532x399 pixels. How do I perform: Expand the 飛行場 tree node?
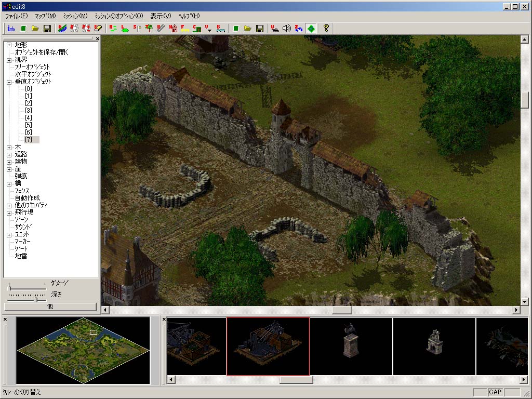coord(9,212)
